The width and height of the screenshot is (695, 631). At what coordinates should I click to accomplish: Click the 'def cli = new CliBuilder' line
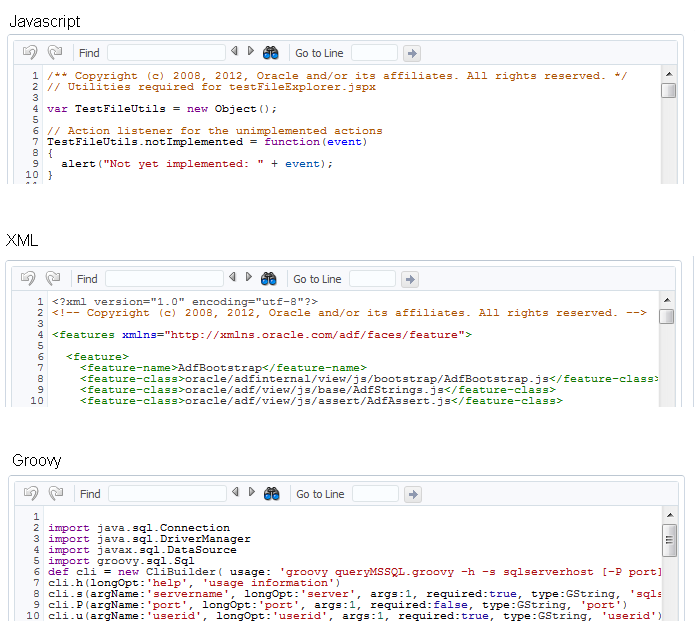point(355,572)
